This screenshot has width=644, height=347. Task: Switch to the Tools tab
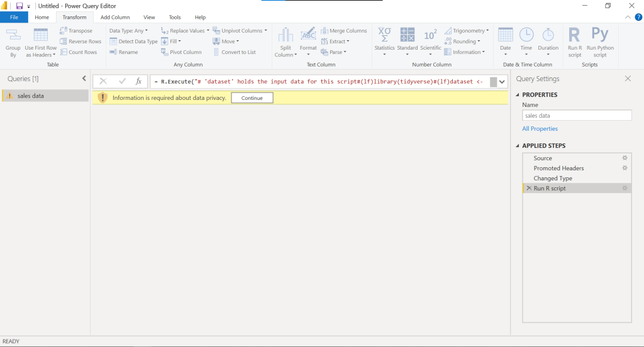[175, 17]
